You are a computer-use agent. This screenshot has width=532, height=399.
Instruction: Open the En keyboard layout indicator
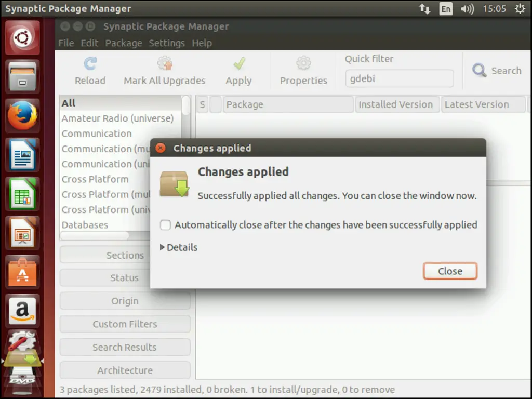tap(446, 8)
